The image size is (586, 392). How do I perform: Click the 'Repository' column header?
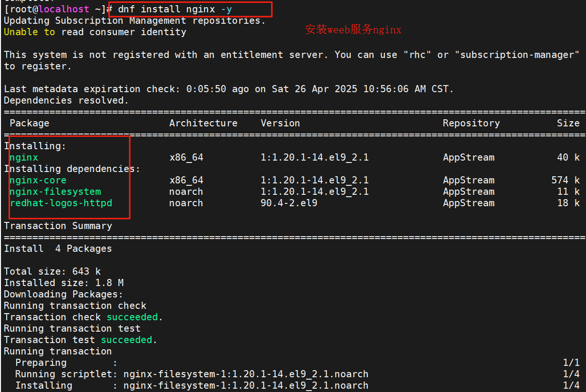pyautogui.click(x=471, y=123)
